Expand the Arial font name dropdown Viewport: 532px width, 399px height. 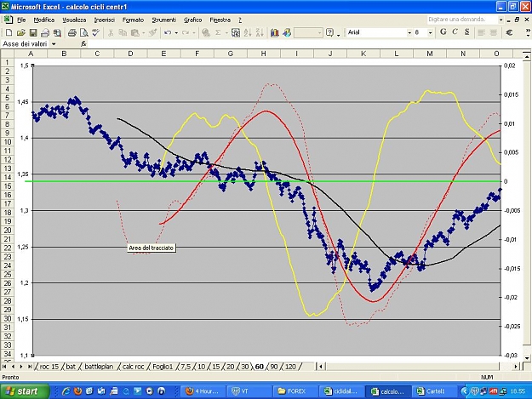[x=409, y=32]
